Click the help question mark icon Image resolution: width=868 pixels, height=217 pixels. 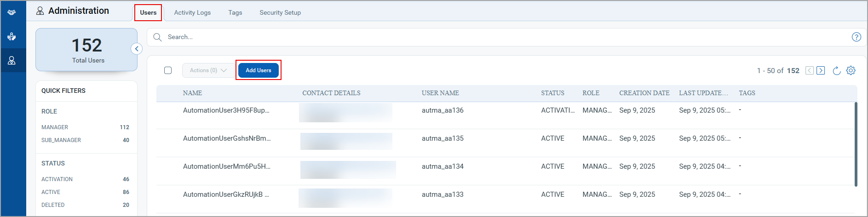tap(856, 37)
